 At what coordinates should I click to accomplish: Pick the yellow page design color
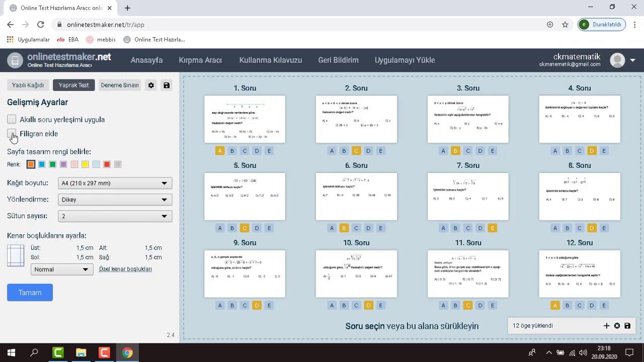pos(85,164)
